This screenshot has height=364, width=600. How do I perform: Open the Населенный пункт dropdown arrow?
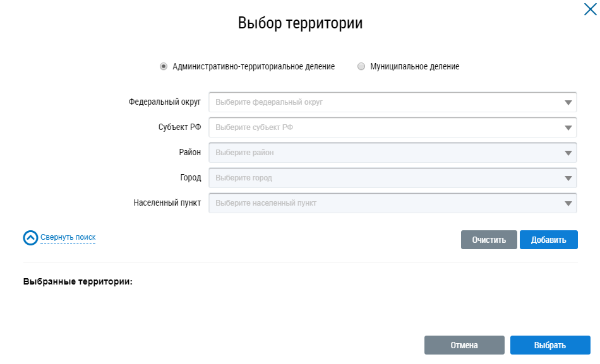coord(568,203)
